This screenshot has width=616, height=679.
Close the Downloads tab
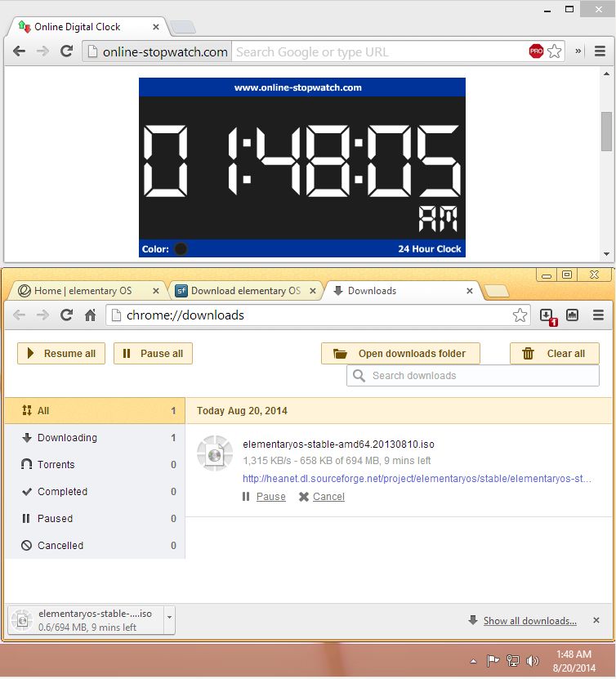click(469, 291)
